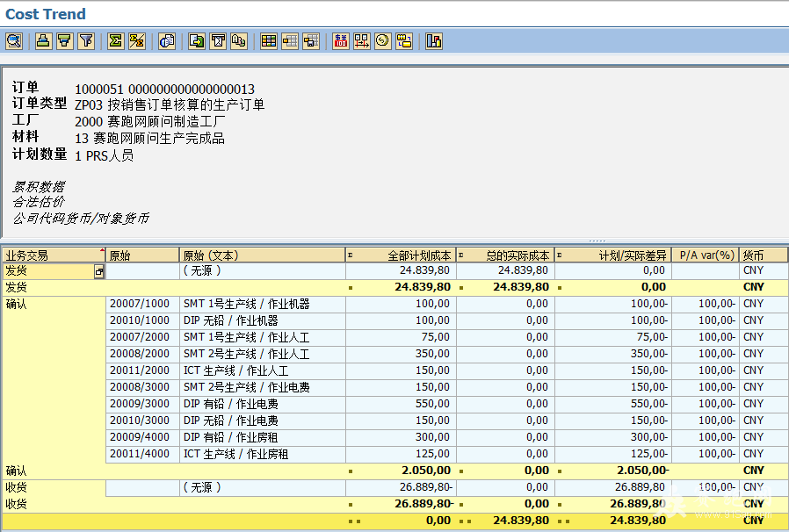This screenshot has height=532, width=789.
Task: Click the Word processing export icon
Action: tap(218, 41)
